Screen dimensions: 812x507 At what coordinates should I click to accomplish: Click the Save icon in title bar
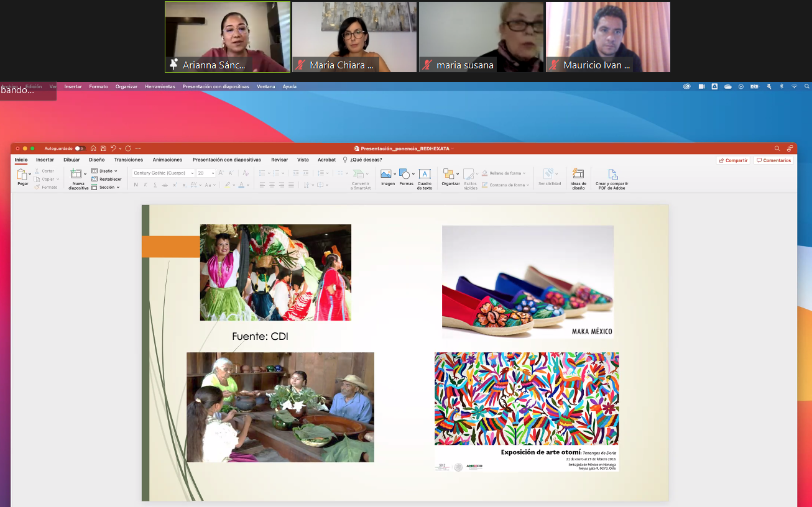[103, 148]
